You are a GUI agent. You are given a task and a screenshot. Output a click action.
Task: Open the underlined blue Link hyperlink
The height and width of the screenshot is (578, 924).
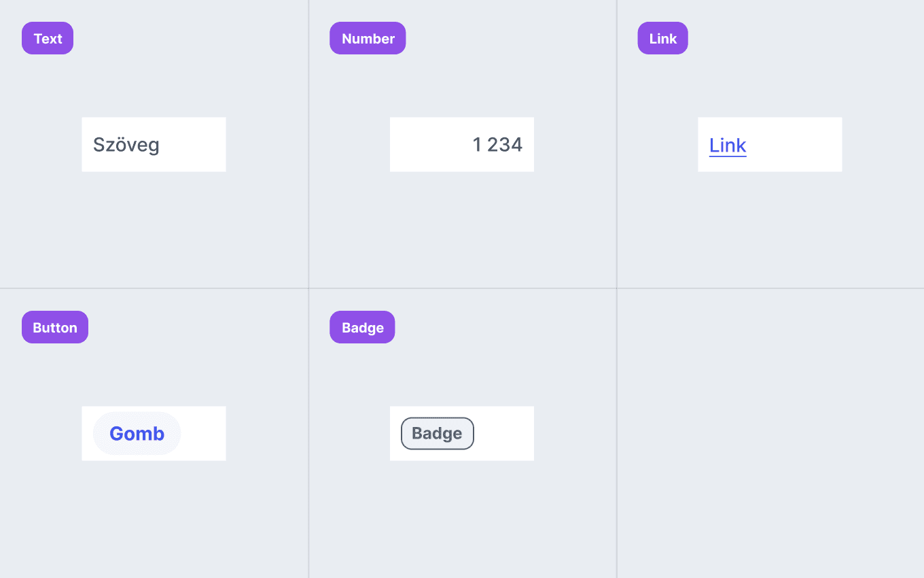(x=728, y=146)
